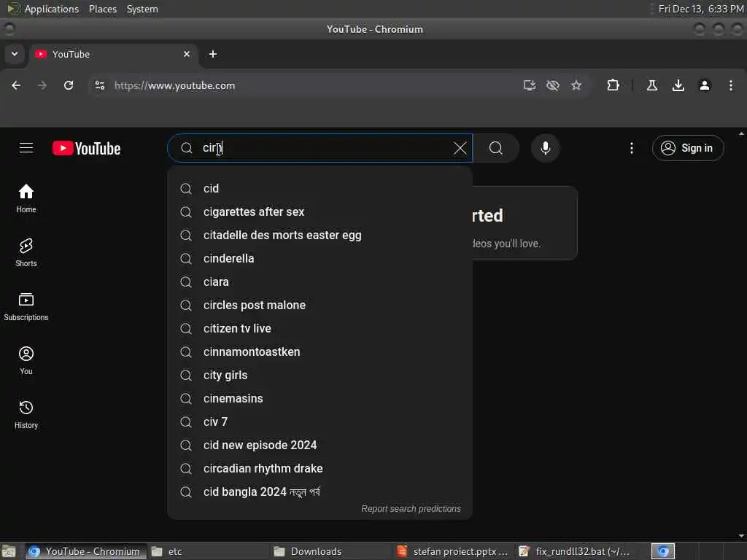Open the etc folder taskbar item
The height and width of the screenshot is (560, 747).
(208, 551)
